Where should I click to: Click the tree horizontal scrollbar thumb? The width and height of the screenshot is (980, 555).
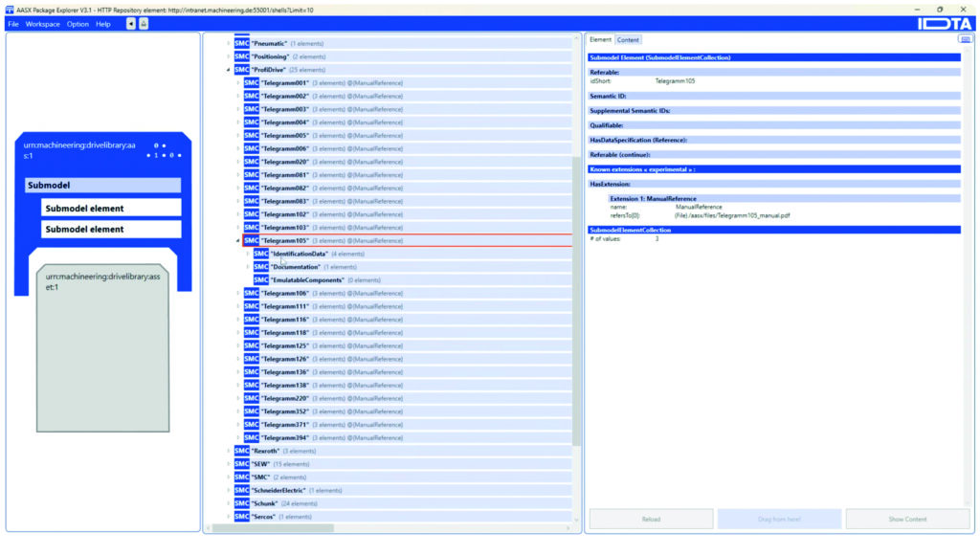(x=273, y=528)
